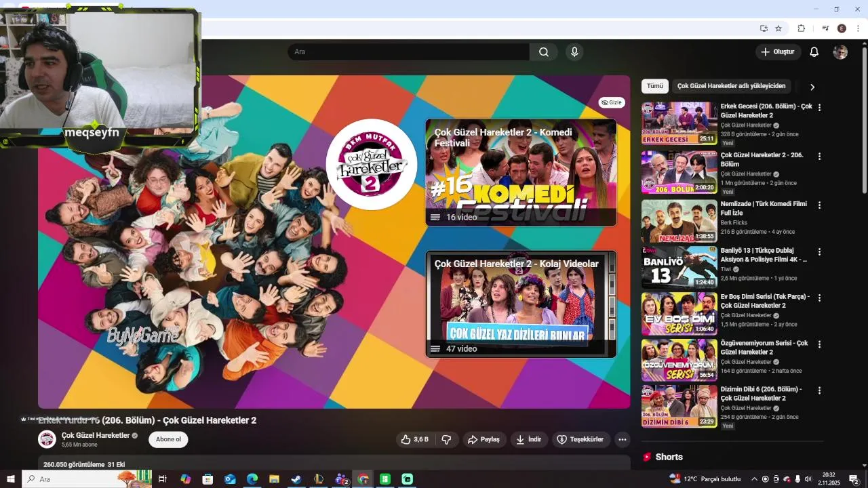Open Chrome extensions puzzle icon

[x=802, y=28]
